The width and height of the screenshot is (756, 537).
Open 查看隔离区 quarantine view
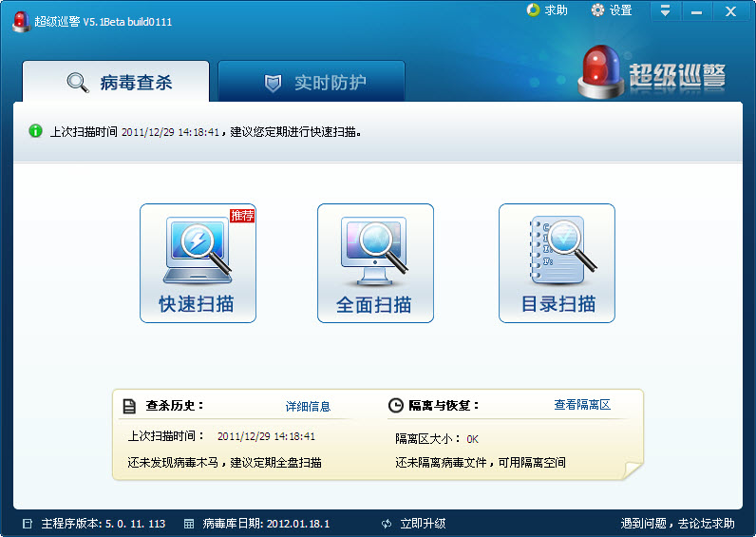(x=582, y=405)
